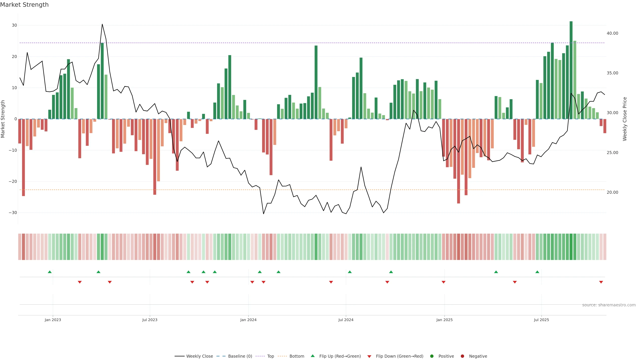Click the darkest green heatmap strip cell
This screenshot has width=644, height=362.
point(571,247)
